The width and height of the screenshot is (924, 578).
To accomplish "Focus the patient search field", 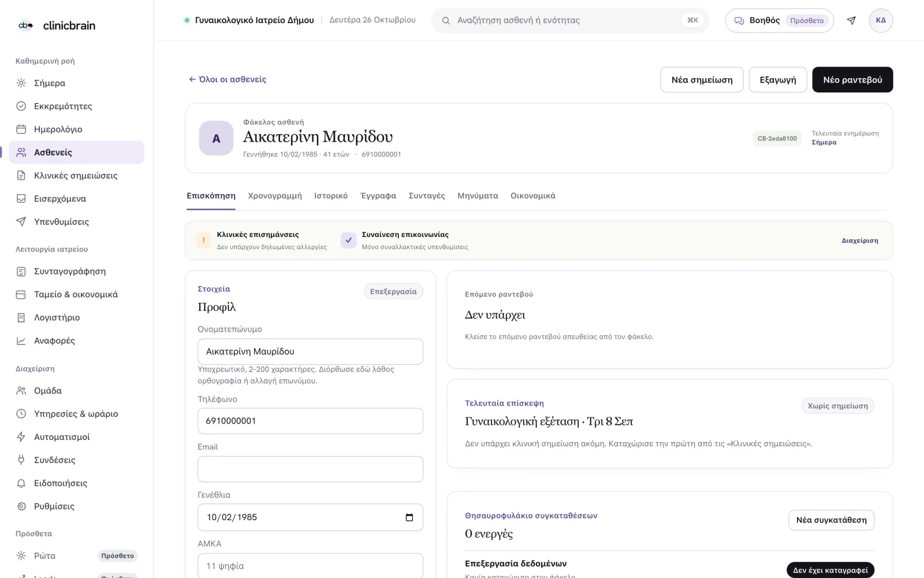I will pyautogui.click(x=570, y=20).
